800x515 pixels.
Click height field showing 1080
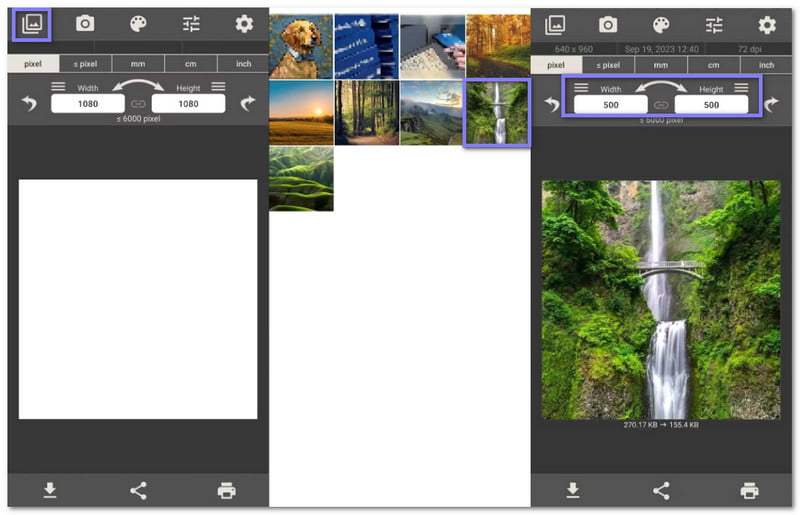coord(188,104)
